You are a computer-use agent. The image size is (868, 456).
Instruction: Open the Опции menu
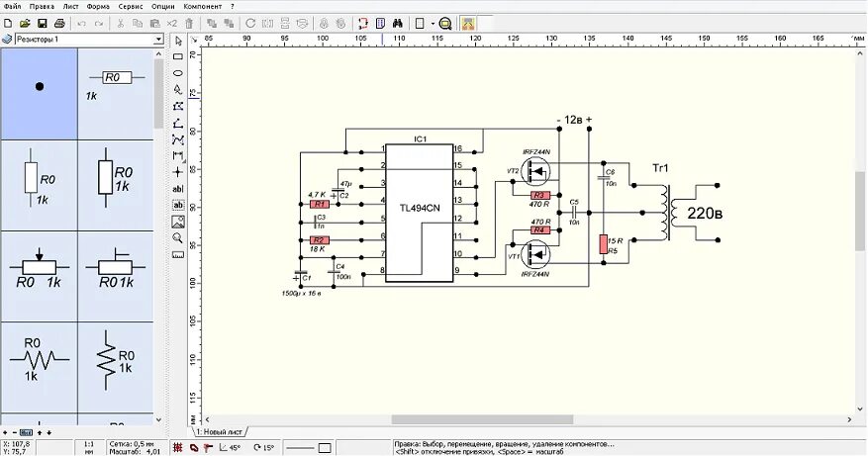click(162, 7)
